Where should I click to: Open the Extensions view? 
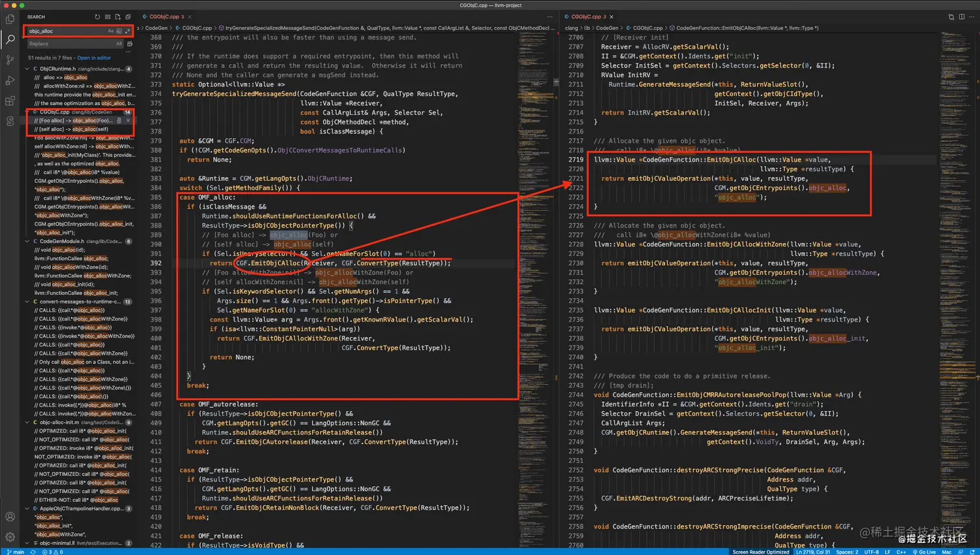click(x=10, y=101)
